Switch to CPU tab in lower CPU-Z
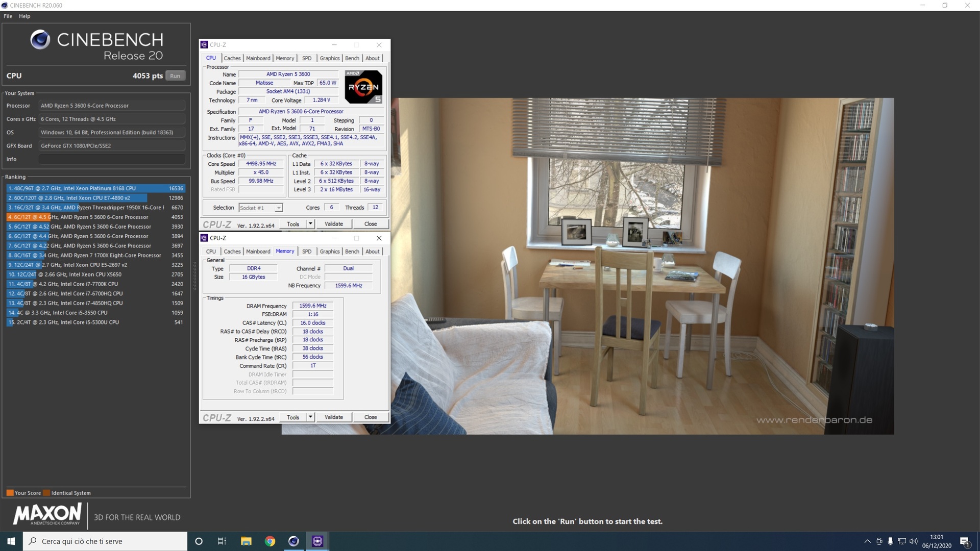Screen dimensions: 980x551 tap(211, 252)
